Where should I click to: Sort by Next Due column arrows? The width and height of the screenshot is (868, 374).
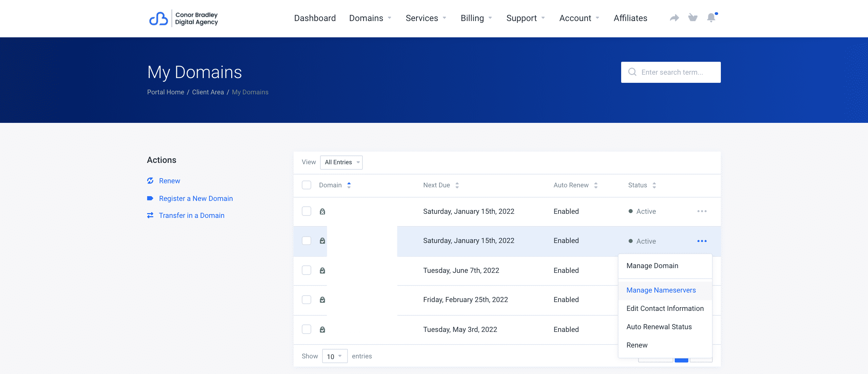click(457, 185)
